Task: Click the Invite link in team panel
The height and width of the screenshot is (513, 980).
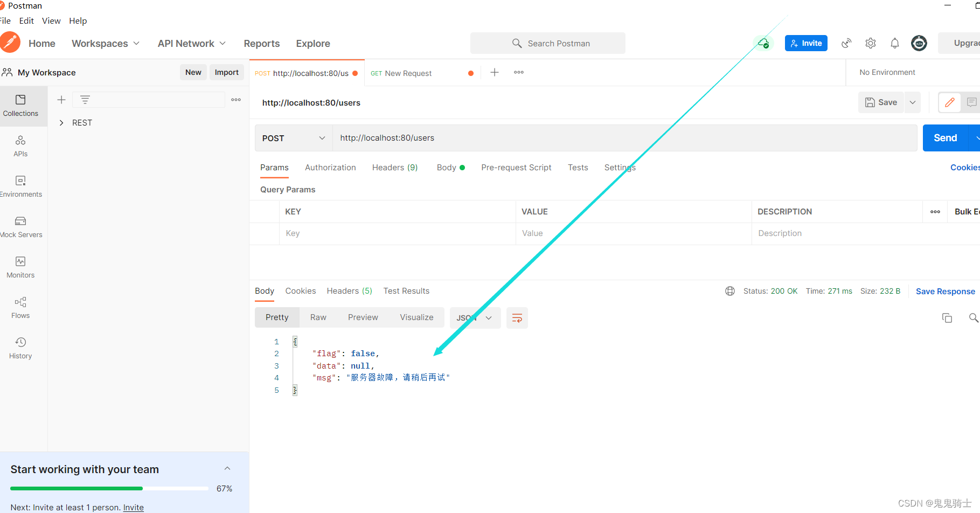Action: pyautogui.click(x=134, y=507)
